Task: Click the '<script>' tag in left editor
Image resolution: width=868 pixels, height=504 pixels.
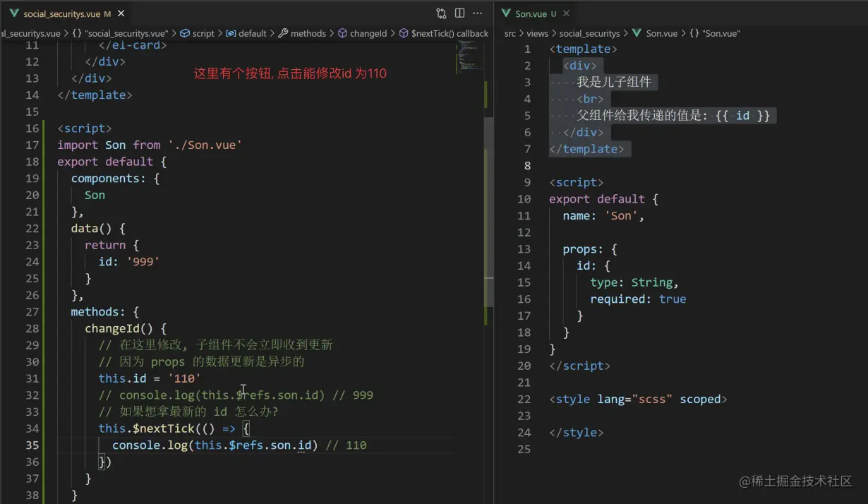Action: pos(85,128)
